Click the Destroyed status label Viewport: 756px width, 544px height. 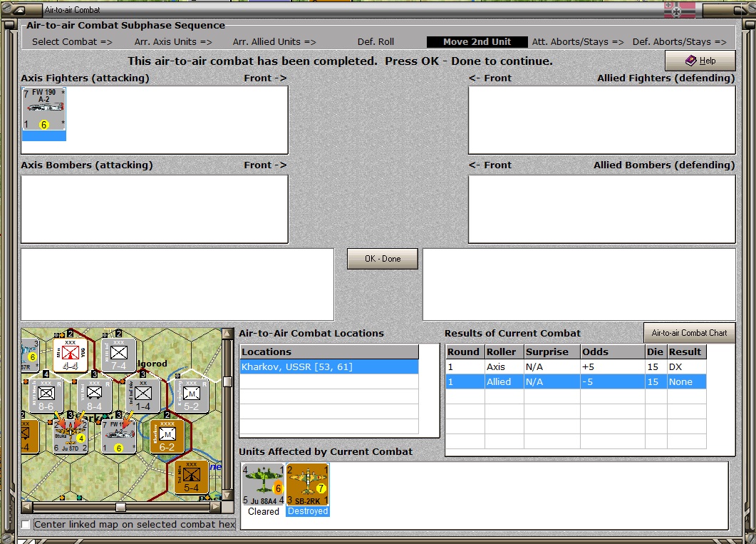click(308, 511)
